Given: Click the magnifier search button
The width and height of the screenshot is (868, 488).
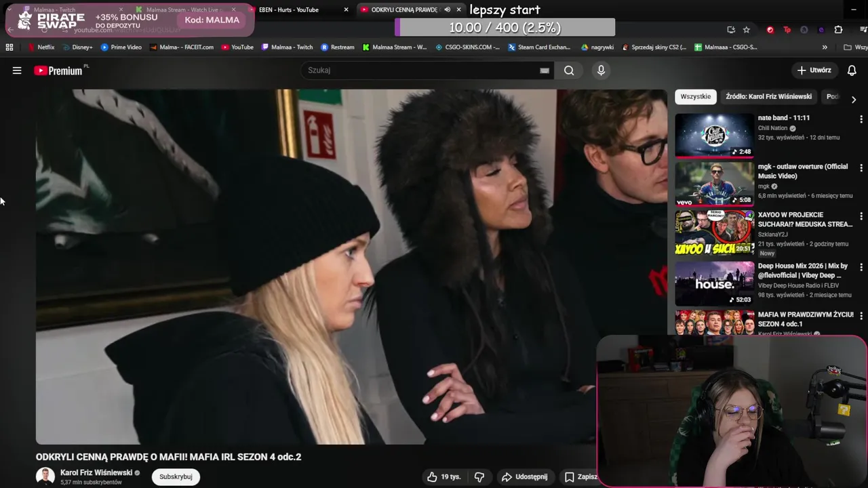Looking at the screenshot, I should pyautogui.click(x=569, y=70).
